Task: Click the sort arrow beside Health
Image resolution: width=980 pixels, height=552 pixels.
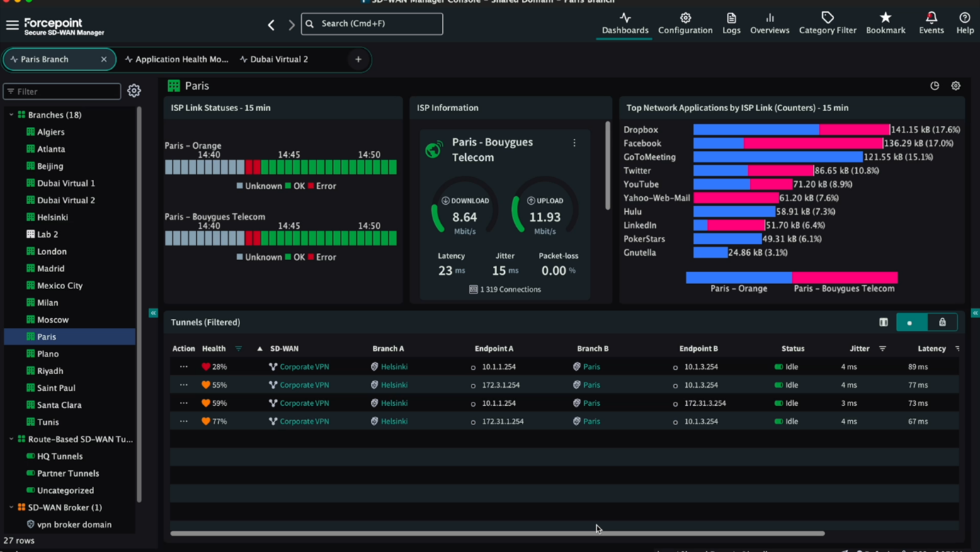Action: pos(260,349)
